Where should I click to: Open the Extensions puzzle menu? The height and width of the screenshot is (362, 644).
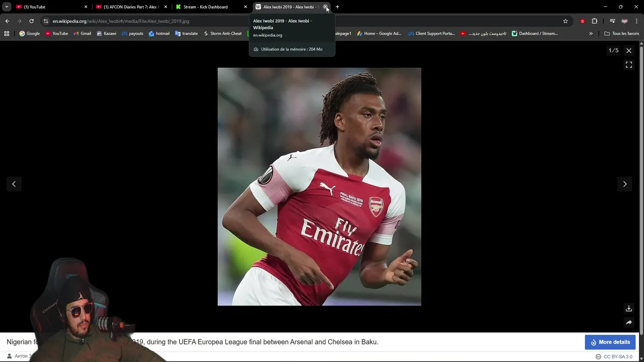[595, 21]
